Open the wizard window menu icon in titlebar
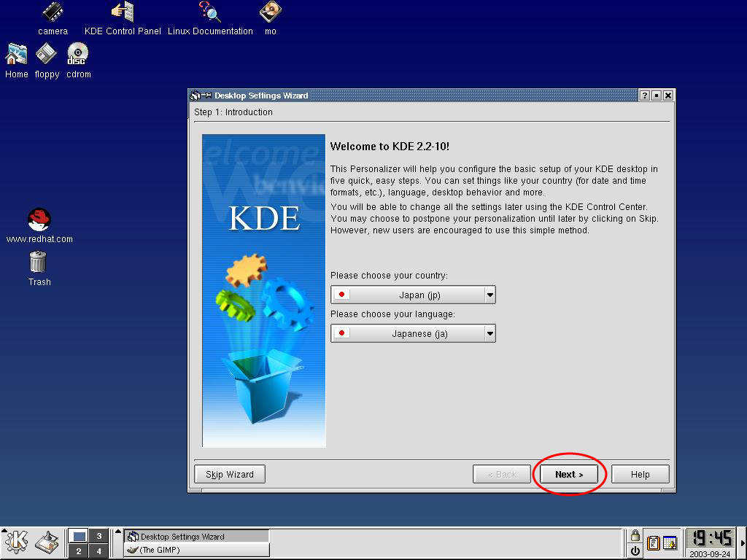747x560 pixels. pos(195,96)
